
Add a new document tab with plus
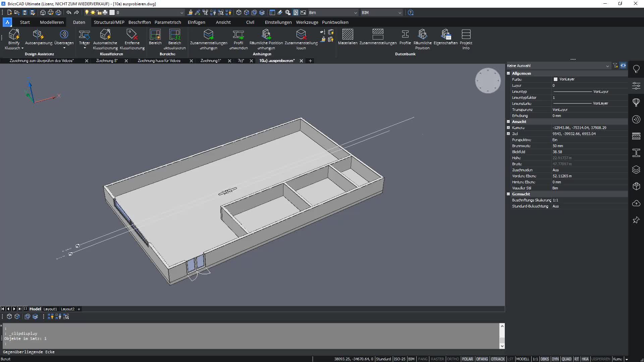[x=310, y=61]
